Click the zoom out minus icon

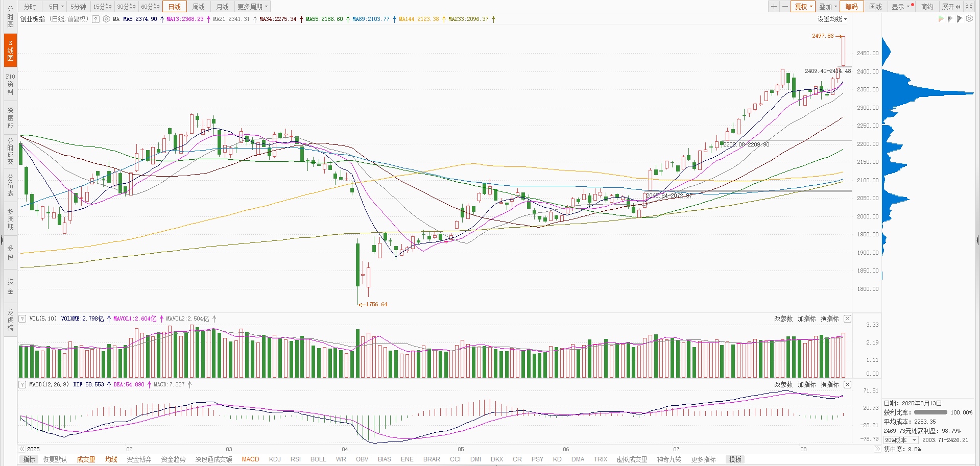784,7
